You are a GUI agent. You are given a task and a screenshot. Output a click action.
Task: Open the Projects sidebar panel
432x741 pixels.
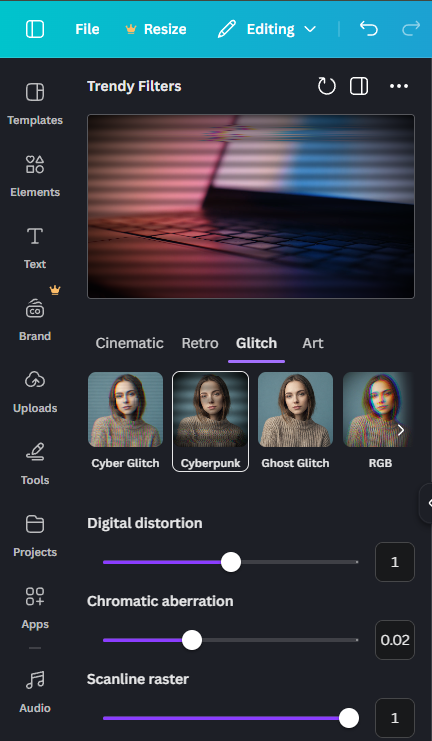(35, 536)
